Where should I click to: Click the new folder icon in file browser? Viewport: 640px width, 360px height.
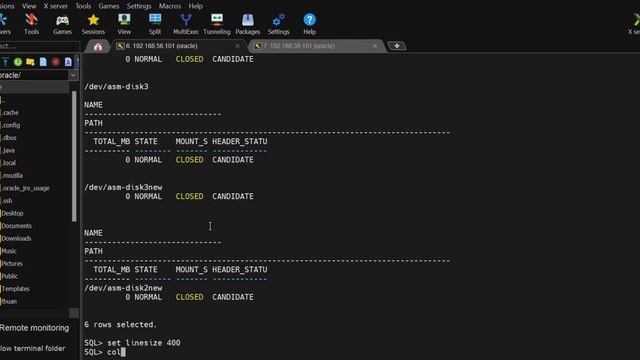coord(30,62)
